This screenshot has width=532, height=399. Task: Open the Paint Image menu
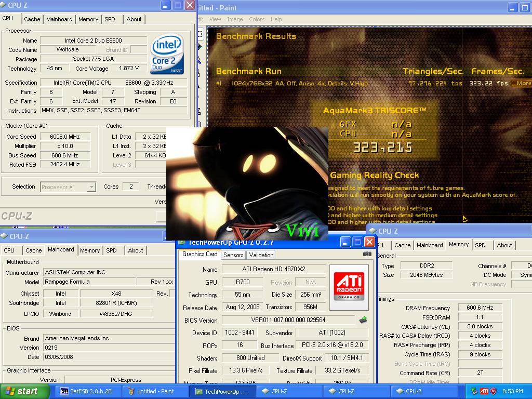tap(235, 19)
